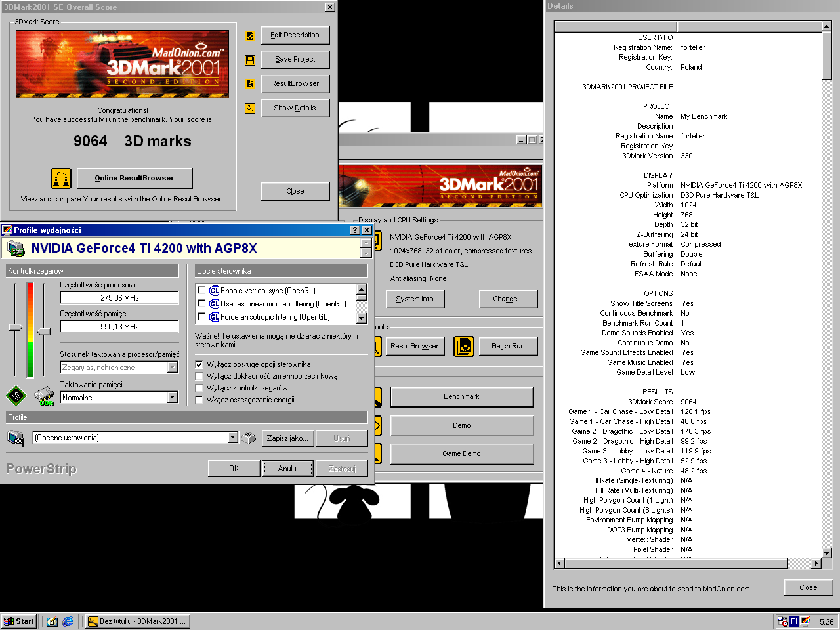Click the ResultBrowser icon in Overall Score window
840x630 pixels.
pos(250,84)
